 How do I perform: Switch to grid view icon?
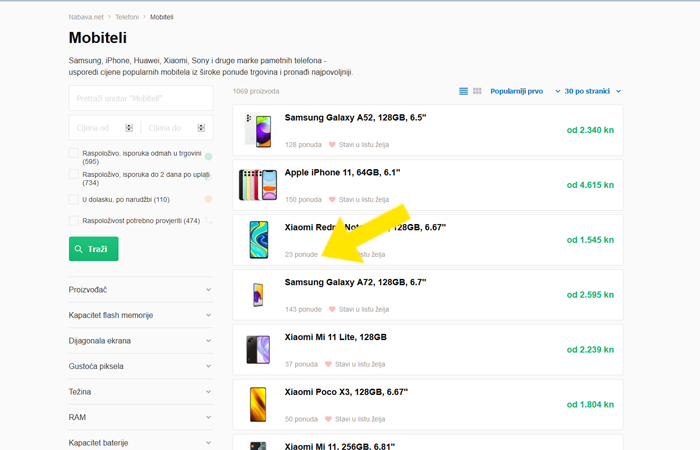[477, 91]
